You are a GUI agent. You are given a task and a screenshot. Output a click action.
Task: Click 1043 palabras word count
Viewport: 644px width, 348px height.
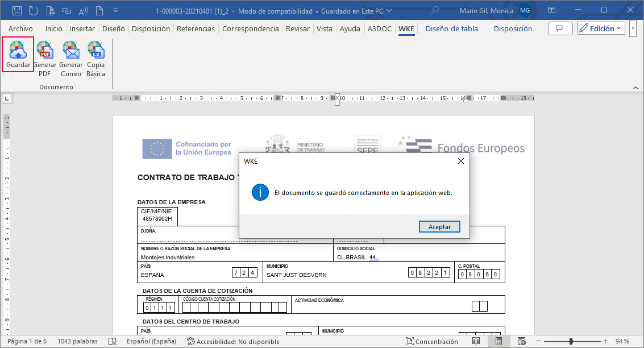click(x=78, y=341)
